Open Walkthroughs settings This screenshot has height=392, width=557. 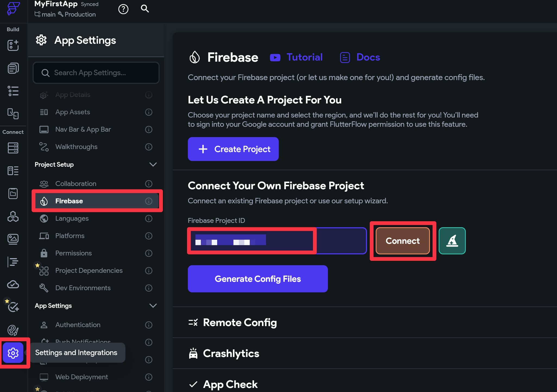[96, 147]
